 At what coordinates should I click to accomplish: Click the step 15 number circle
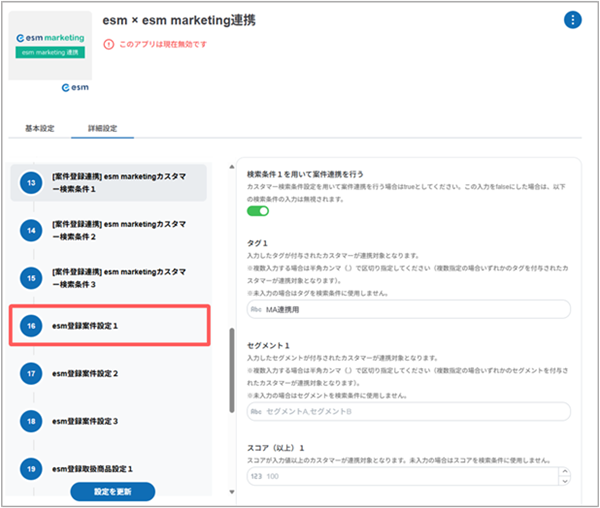coord(32,278)
